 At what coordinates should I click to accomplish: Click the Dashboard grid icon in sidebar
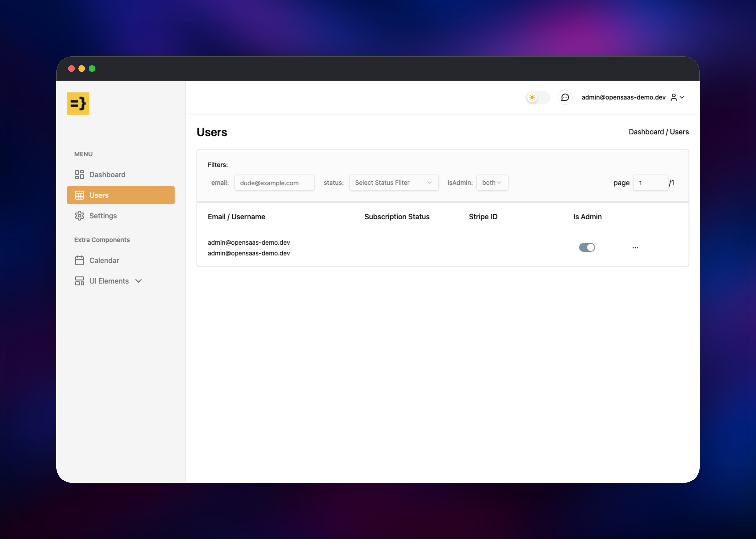click(79, 175)
